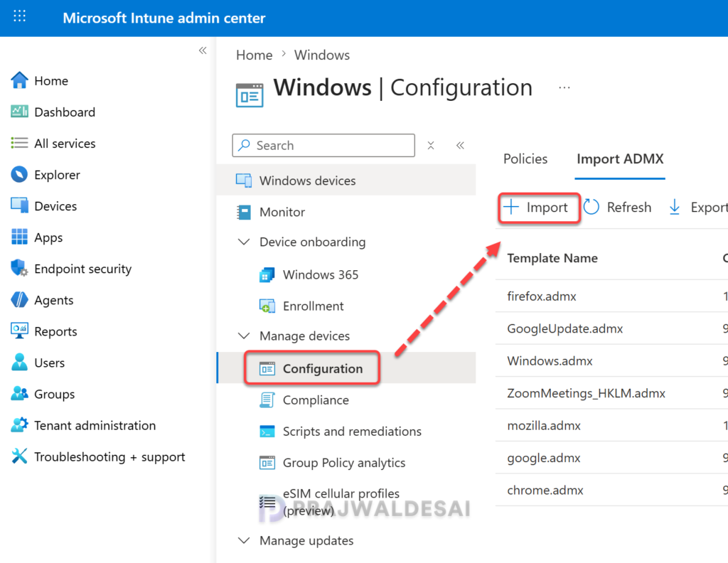Collapse the main left navigation pane
The height and width of the screenshot is (563, 728).
click(x=203, y=50)
